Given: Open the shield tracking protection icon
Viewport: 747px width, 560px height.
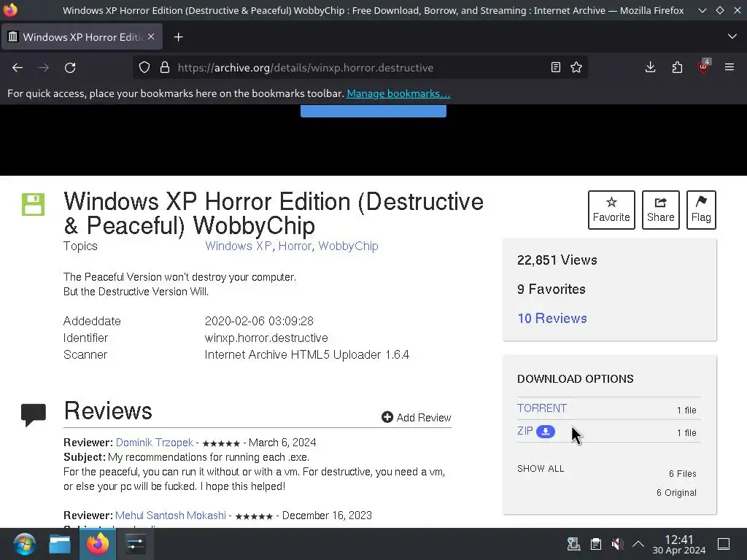Looking at the screenshot, I should (x=144, y=68).
